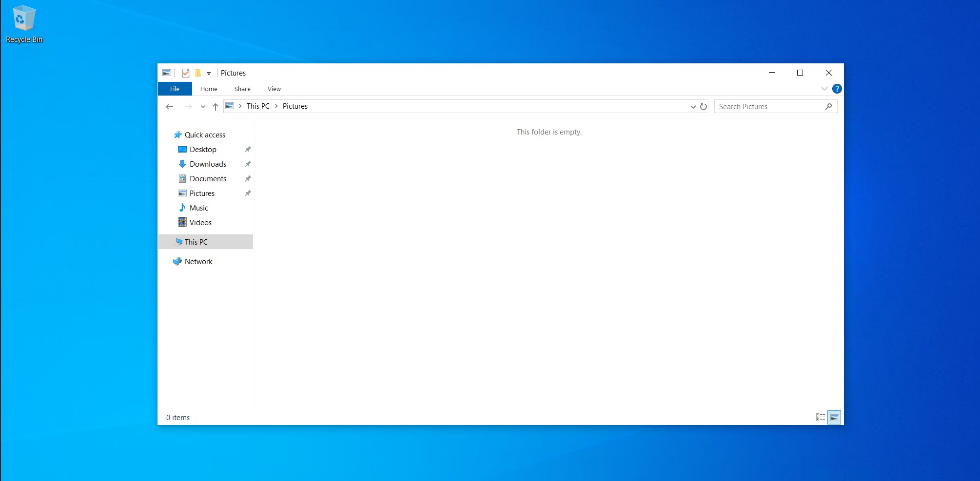
Task: Click the New folder quick access toolbar icon
Action: pos(198,73)
